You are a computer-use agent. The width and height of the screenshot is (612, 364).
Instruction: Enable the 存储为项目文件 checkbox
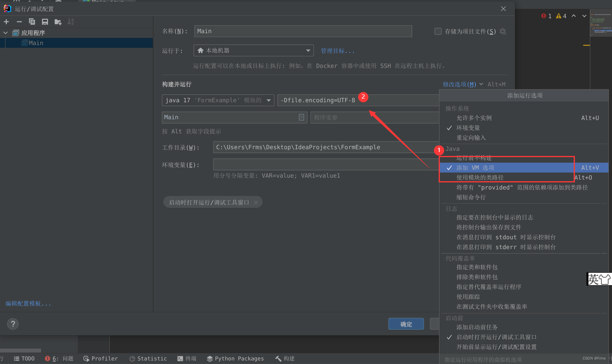[438, 31]
